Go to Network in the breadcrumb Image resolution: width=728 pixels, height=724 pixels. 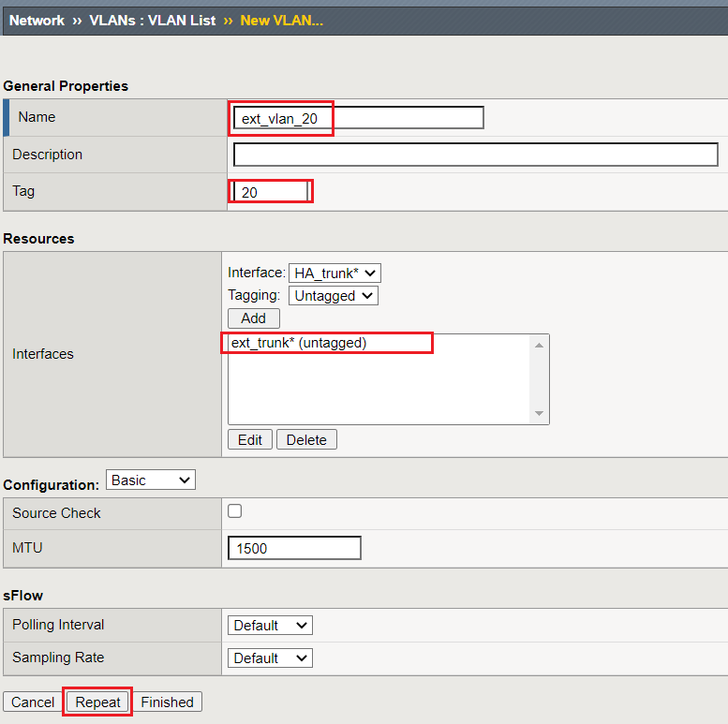(37, 21)
